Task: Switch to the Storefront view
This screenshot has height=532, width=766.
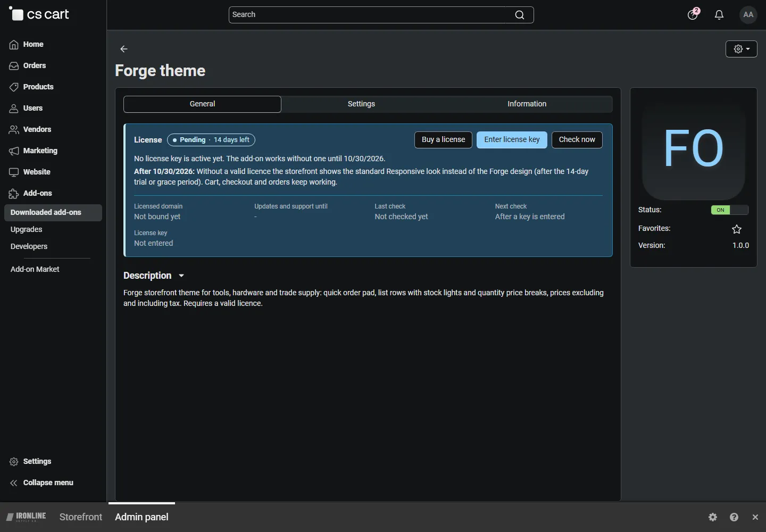Action: pyautogui.click(x=81, y=517)
